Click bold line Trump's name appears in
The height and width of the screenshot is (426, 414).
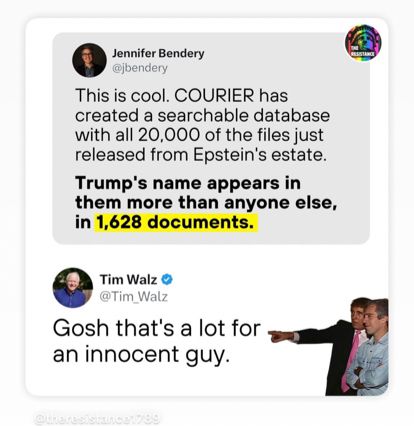pos(188,183)
